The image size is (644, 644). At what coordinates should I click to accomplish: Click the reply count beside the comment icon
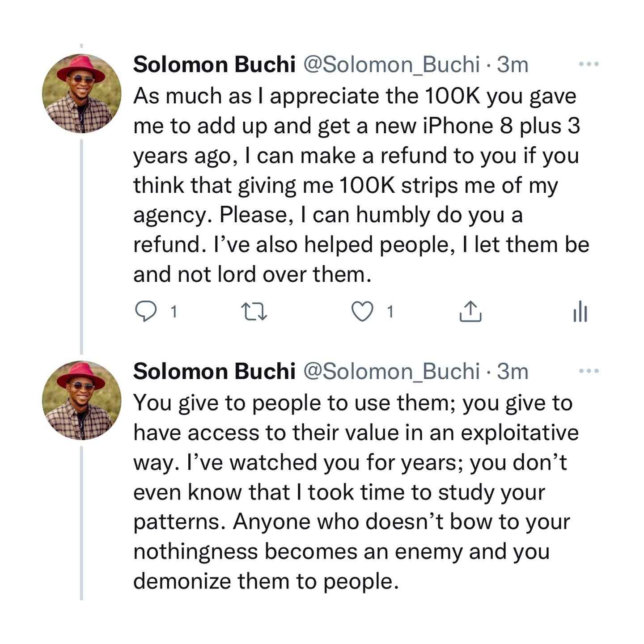(174, 312)
